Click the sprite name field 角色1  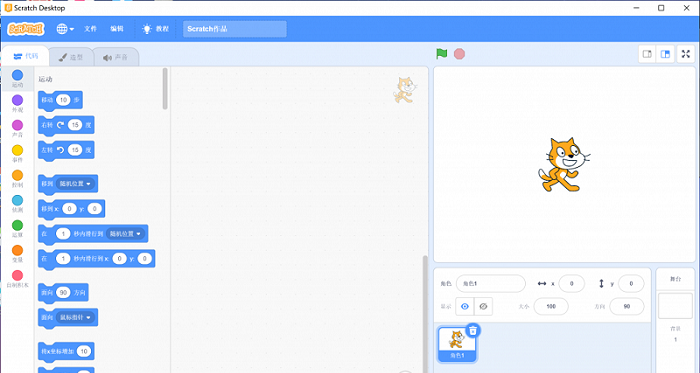[491, 283]
